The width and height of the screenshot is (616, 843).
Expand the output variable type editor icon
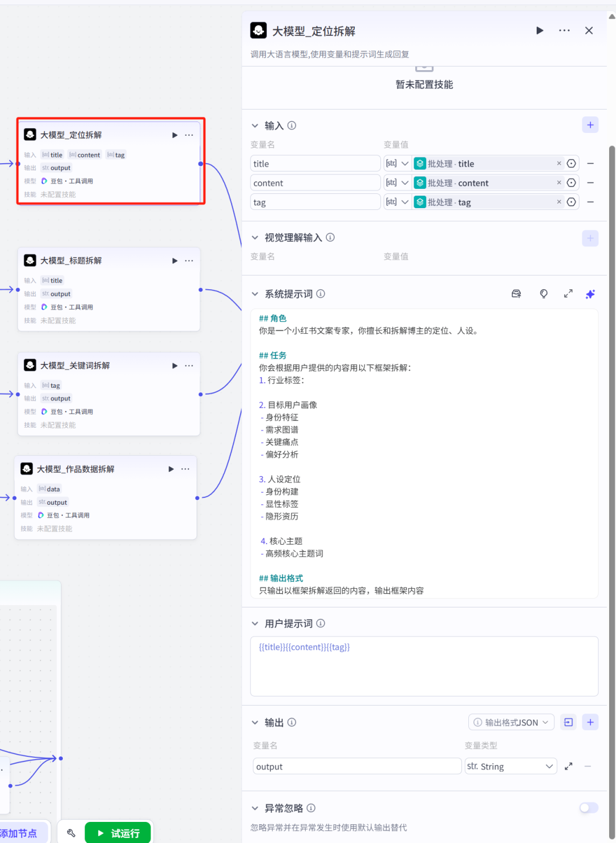[568, 766]
